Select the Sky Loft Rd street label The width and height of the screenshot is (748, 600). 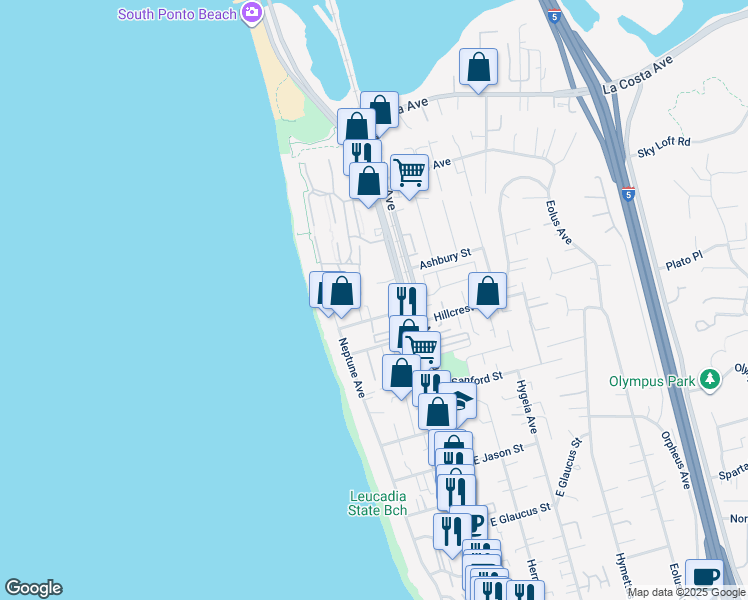pos(664,147)
